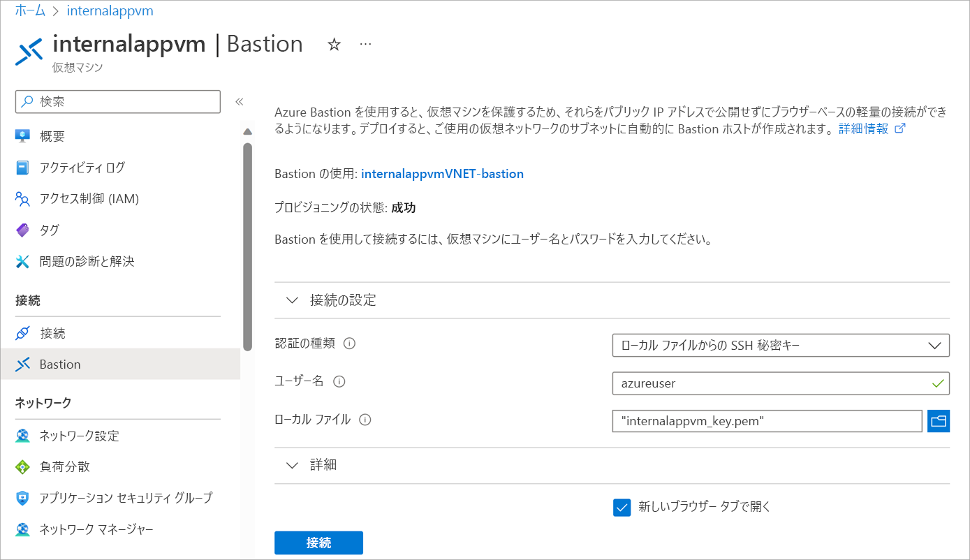This screenshot has width=970, height=560.
Task: Click the アクティビティ ログ icon
Action: click(x=23, y=168)
